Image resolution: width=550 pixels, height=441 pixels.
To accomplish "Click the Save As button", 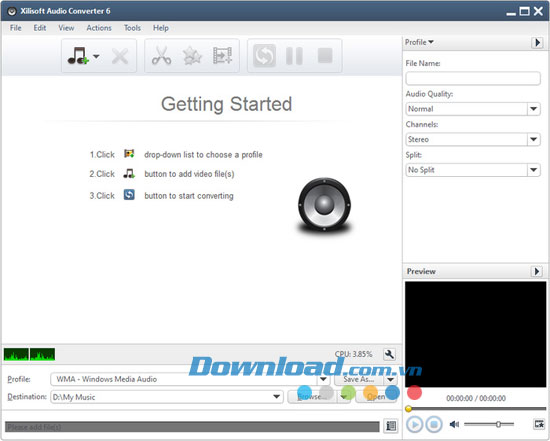I will click(359, 379).
